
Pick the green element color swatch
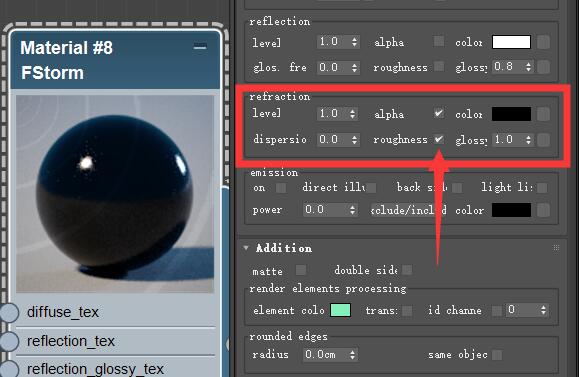click(340, 310)
